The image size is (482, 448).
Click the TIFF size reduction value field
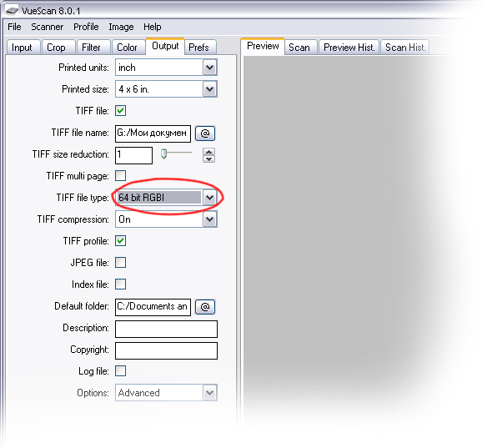point(133,155)
